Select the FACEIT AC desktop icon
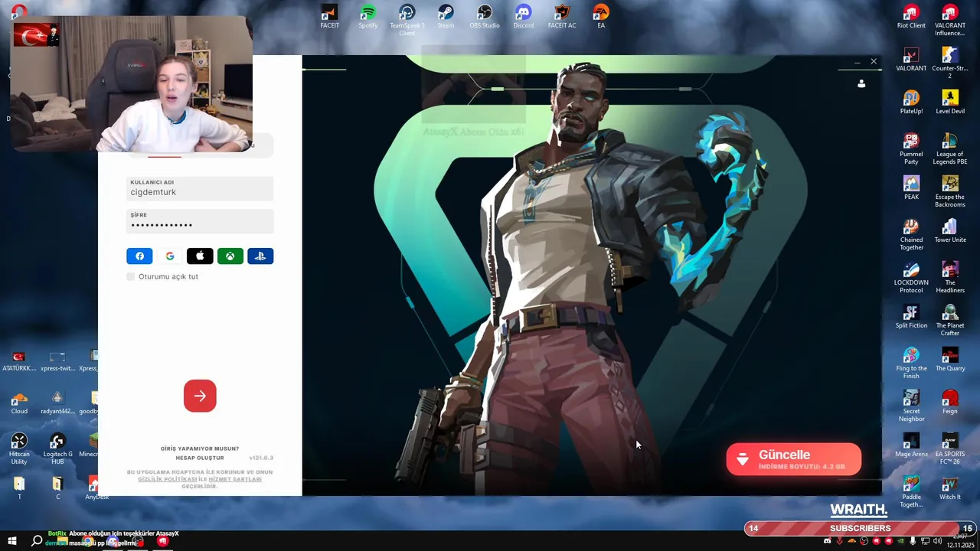This screenshot has height=551, width=980. 562,17
